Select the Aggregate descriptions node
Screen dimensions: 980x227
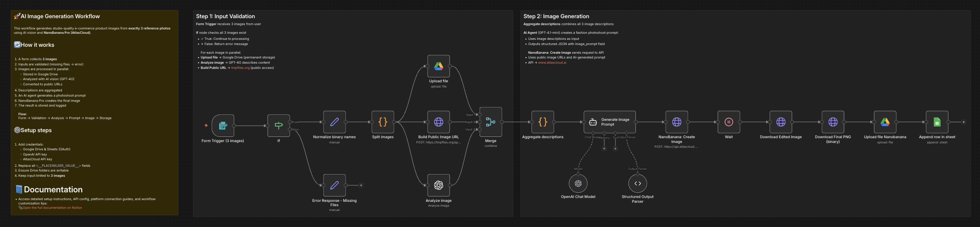click(x=543, y=122)
